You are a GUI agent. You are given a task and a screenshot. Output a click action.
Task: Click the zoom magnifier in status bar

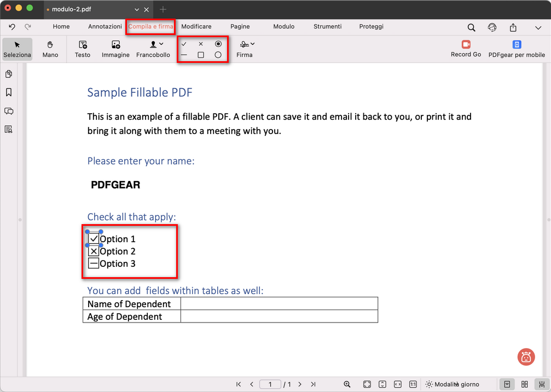(347, 384)
